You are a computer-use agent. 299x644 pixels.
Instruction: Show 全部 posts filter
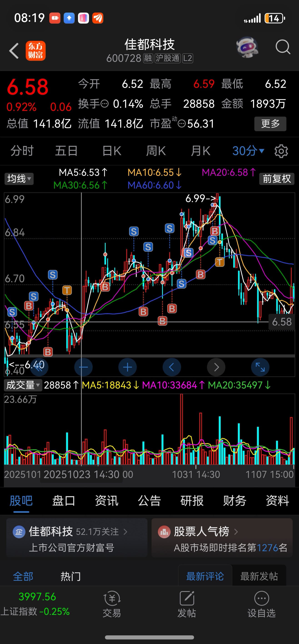23,577
